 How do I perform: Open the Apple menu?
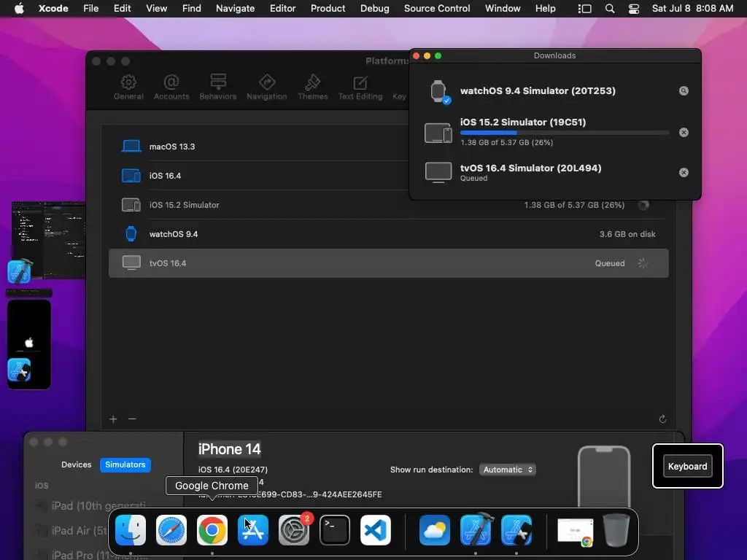(19, 9)
